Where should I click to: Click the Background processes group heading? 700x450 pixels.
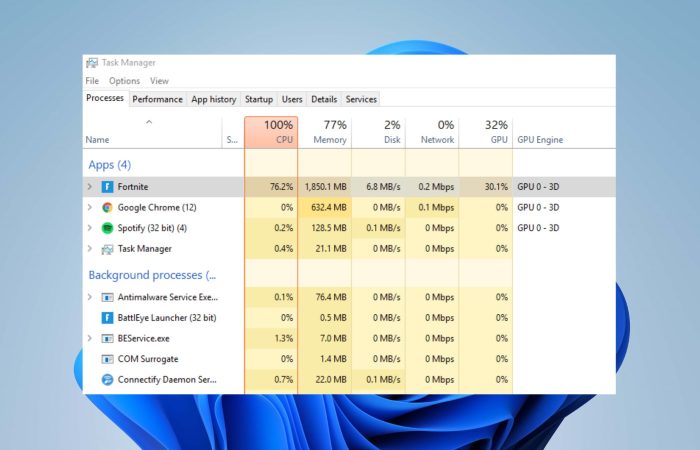click(152, 275)
